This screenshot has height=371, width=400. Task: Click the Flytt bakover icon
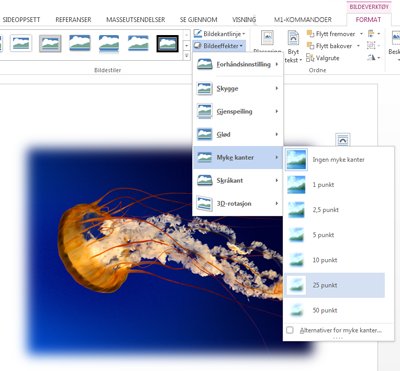click(310, 45)
